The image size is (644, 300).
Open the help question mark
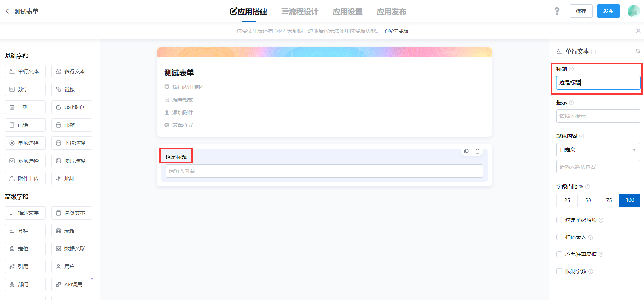(x=557, y=11)
